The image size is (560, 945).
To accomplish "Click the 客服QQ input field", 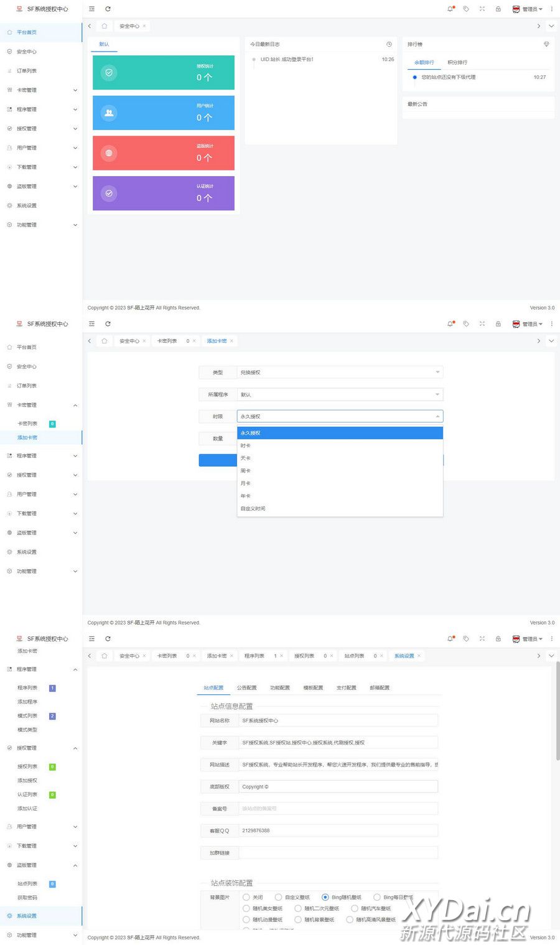I will (338, 831).
